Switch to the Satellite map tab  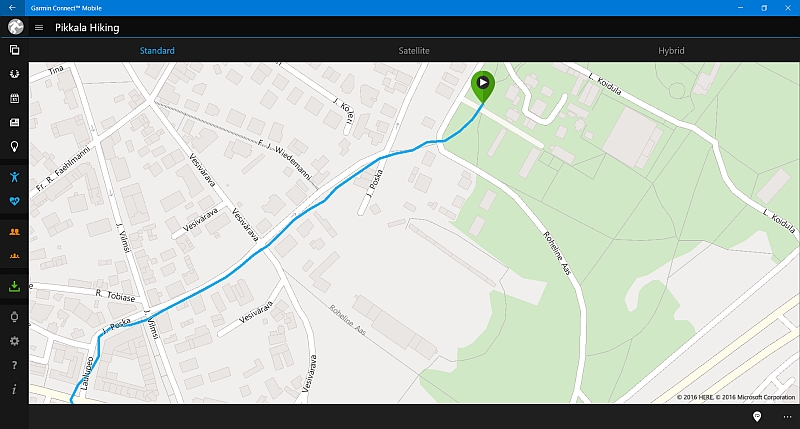pos(414,51)
